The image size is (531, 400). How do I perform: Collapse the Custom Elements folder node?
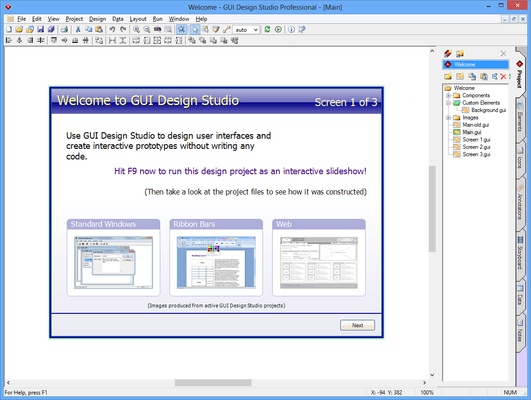[x=448, y=103]
